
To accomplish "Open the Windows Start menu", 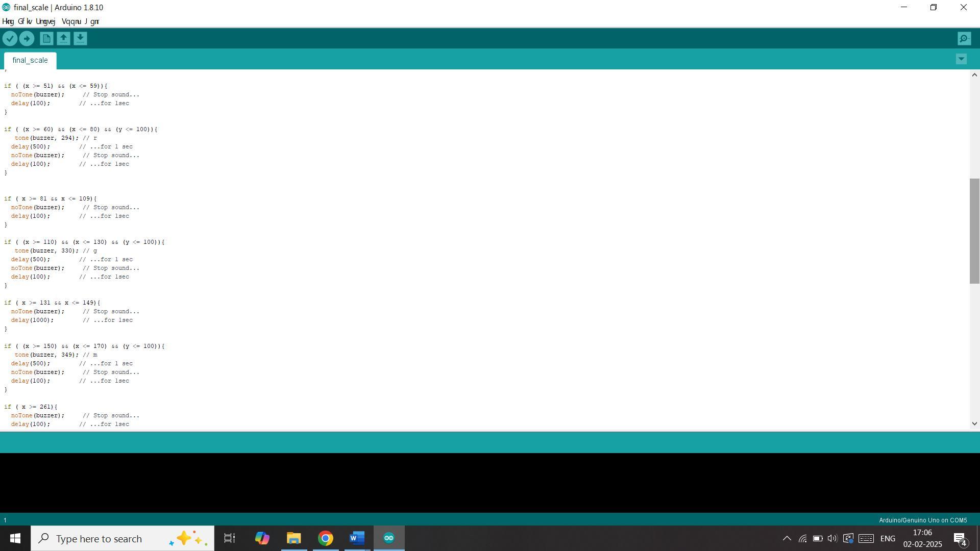I will tap(15, 538).
